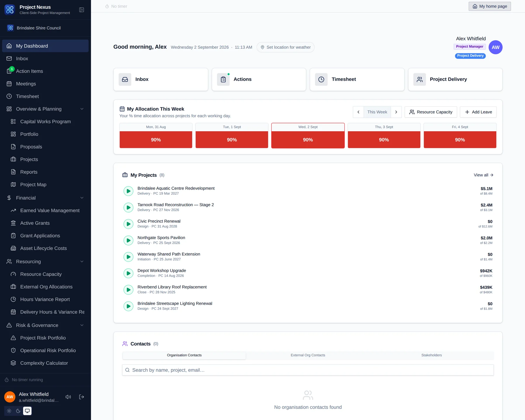Switch to Organisation Contacts tab
Screen dimensions: 525x420
[184, 355]
